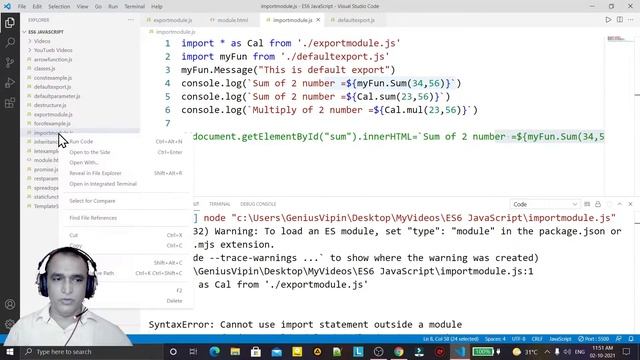Open the Code output channel dropdown

[x=545, y=204]
